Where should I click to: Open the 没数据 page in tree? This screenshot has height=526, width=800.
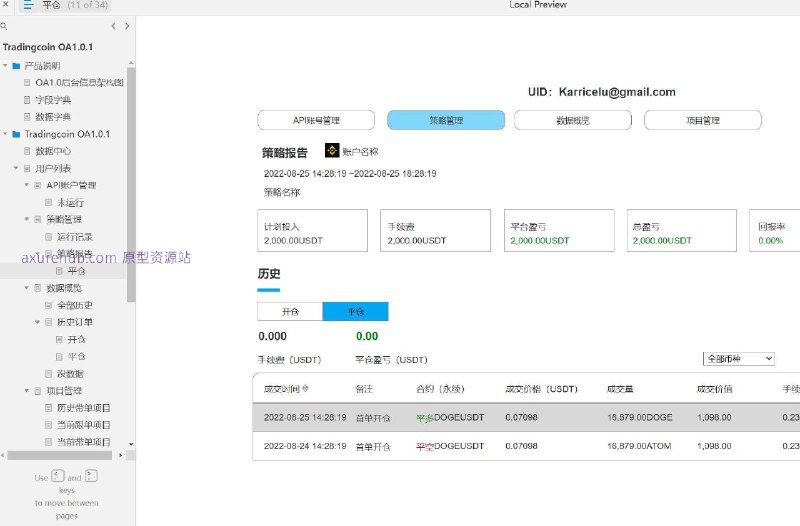[70, 373]
